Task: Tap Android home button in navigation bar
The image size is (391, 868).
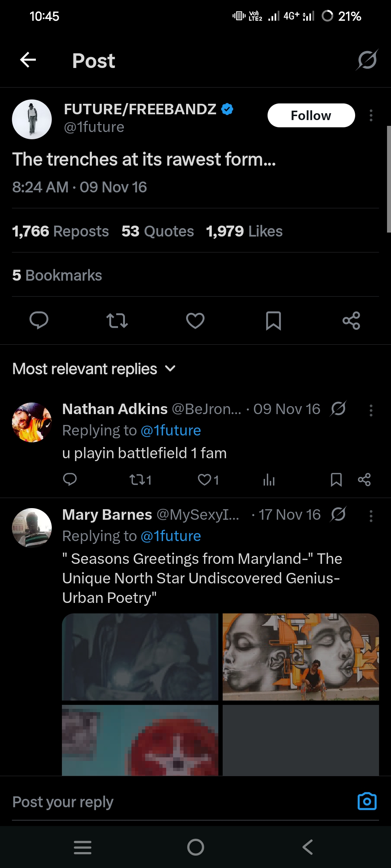Action: click(x=195, y=847)
